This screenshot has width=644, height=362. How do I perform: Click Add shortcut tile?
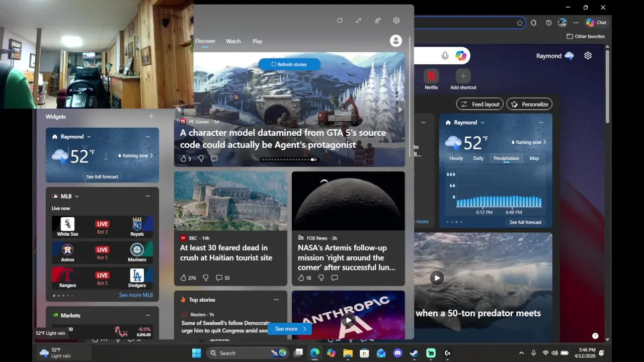click(463, 80)
